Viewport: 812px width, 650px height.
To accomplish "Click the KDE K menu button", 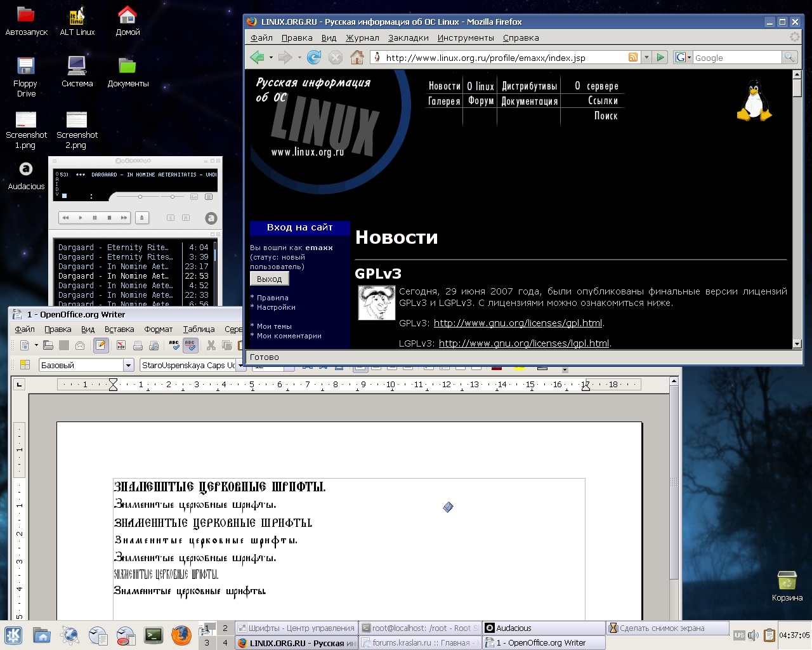I will click(13, 635).
